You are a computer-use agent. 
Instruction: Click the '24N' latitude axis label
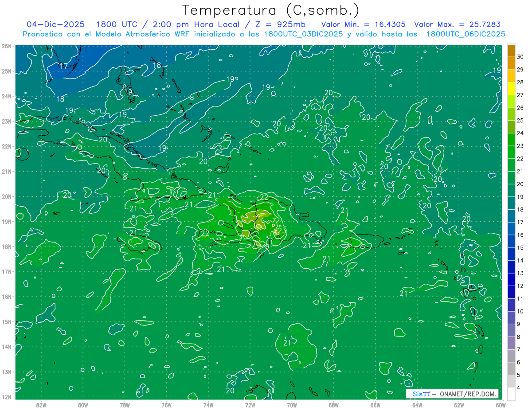coord(6,96)
